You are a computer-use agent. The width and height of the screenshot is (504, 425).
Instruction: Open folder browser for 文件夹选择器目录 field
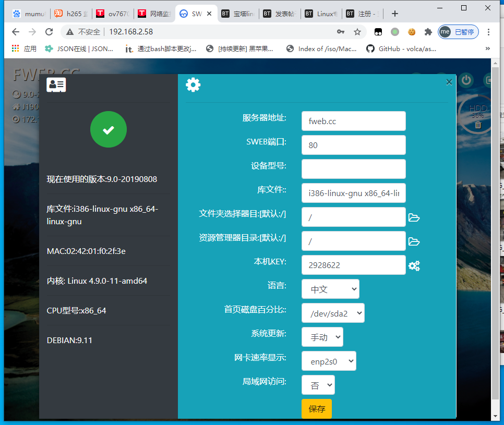click(414, 217)
